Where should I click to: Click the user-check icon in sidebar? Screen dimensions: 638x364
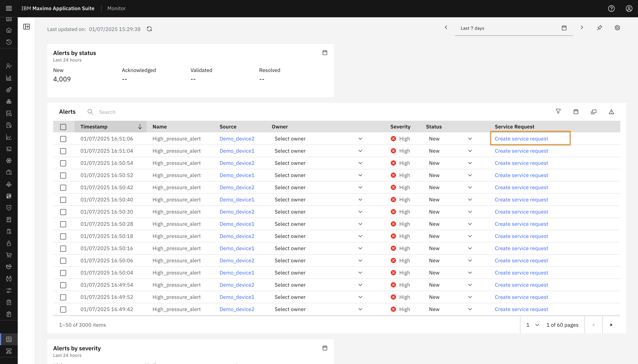pos(9,66)
